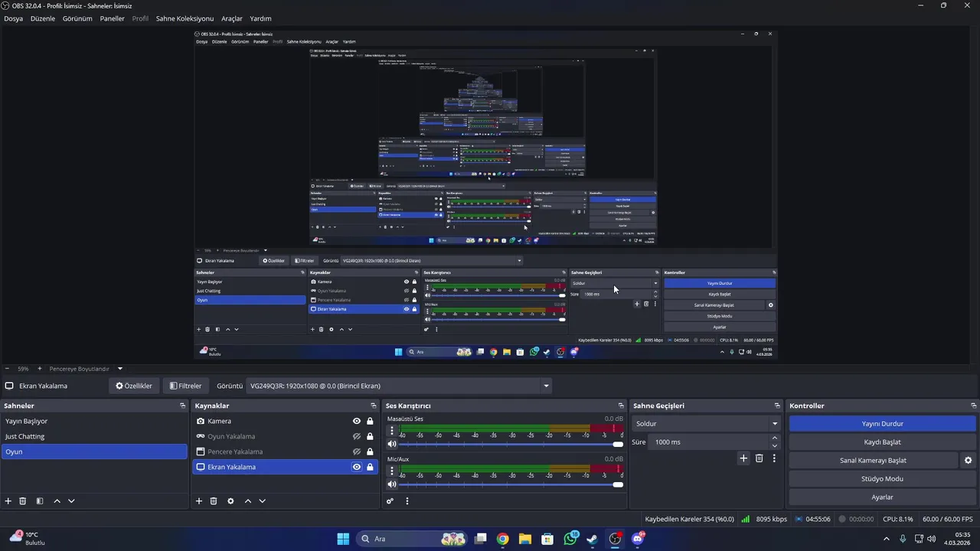Undock the Kaynaklar panel
This screenshot has height=551, width=980.
[x=374, y=406]
